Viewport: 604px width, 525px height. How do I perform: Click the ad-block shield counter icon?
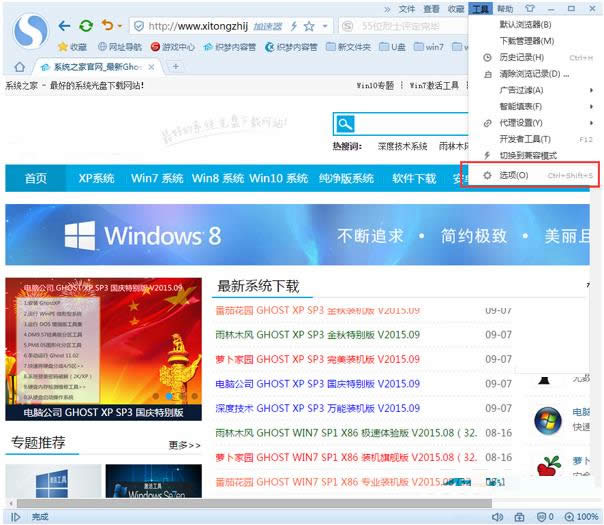click(x=545, y=517)
